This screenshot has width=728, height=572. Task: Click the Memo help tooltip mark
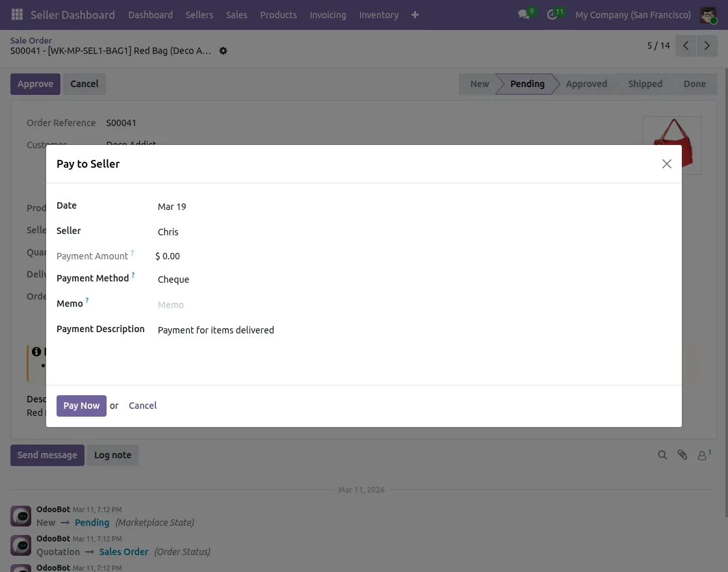pyautogui.click(x=87, y=300)
